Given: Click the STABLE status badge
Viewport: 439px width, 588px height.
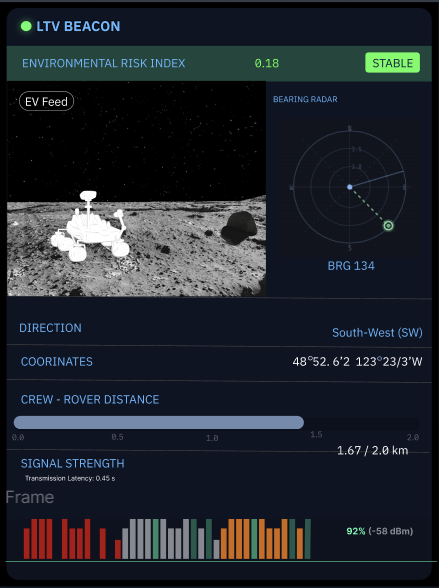Looking at the screenshot, I should pos(393,63).
